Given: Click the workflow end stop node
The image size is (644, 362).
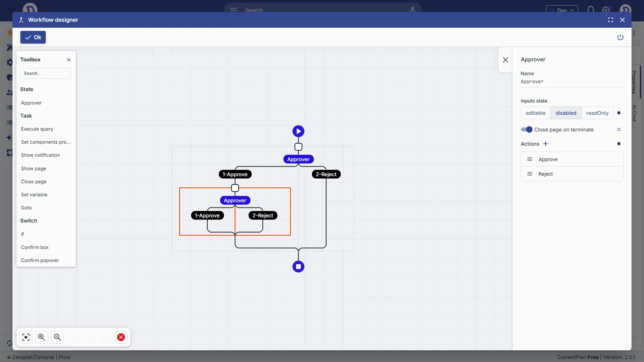Looking at the screenshot, I should [298, 267].
